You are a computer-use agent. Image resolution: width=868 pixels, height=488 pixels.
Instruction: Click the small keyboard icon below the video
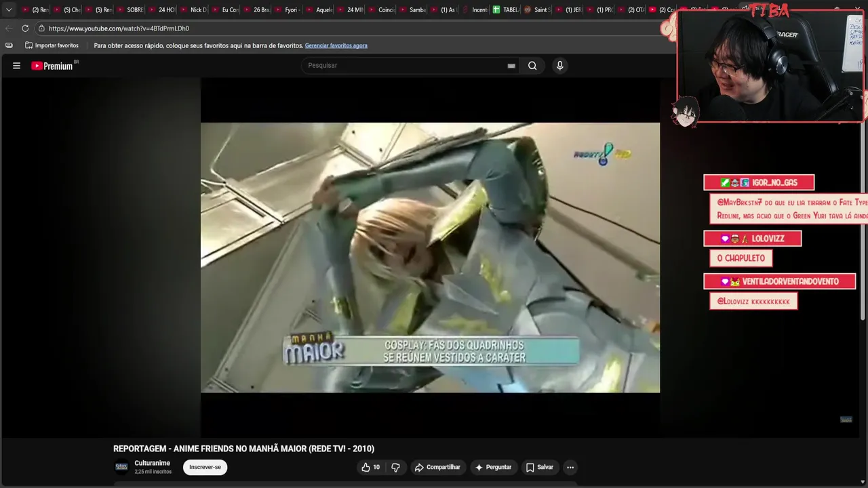point(846,420)
